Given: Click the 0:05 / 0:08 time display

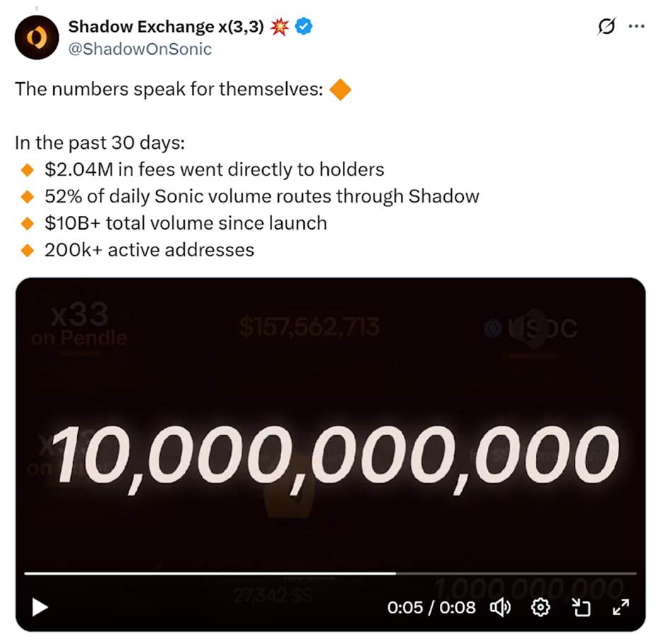Looking at the screenshot, I should tap(431, 607).
